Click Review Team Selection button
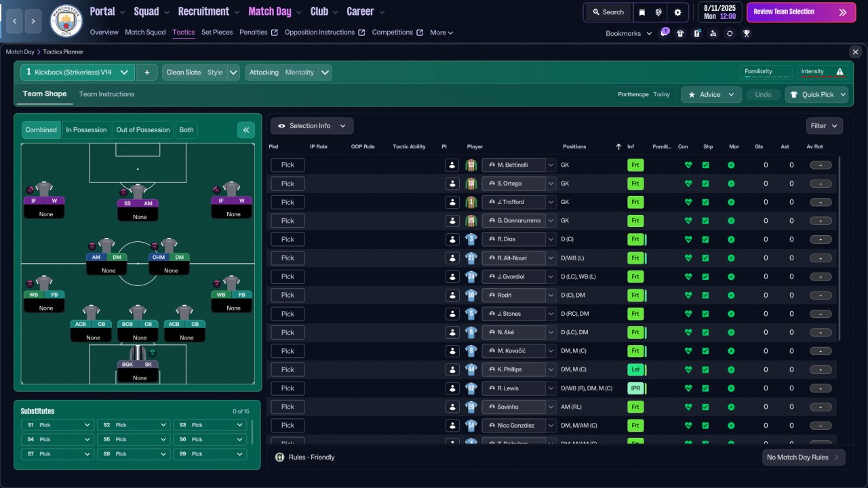 801,12
